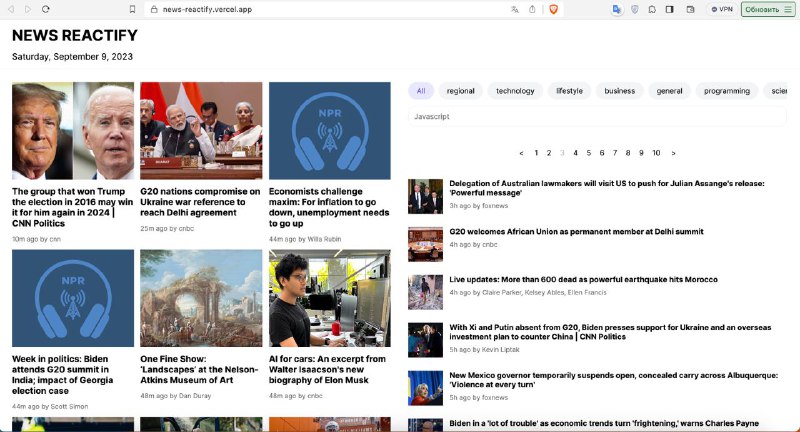This screenshot has width=800, height=432.
Task: Open 'Week in politics: Biden attends G20' headline
Action: click(x=63, y=375)
